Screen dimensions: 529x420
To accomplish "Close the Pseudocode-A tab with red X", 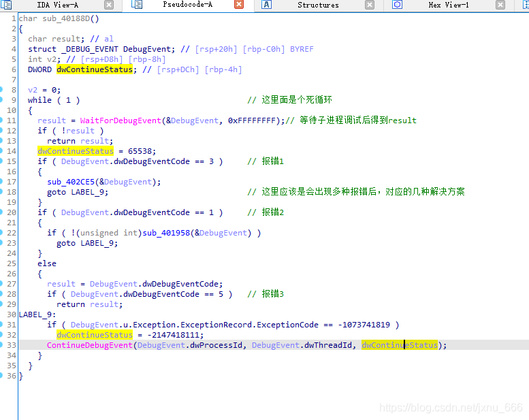I will tap(239, 4).
